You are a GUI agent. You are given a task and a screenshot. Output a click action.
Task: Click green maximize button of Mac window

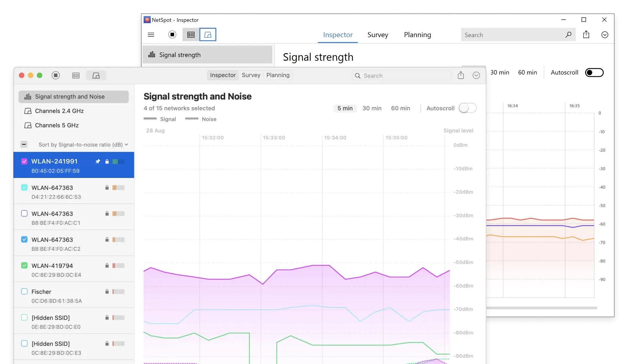pyautogui.click(x=39, y=75)
